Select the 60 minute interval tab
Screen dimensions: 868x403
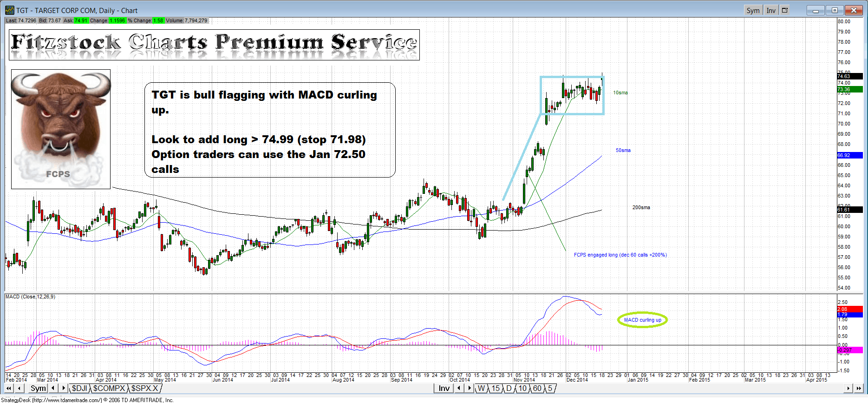(537, 388)
